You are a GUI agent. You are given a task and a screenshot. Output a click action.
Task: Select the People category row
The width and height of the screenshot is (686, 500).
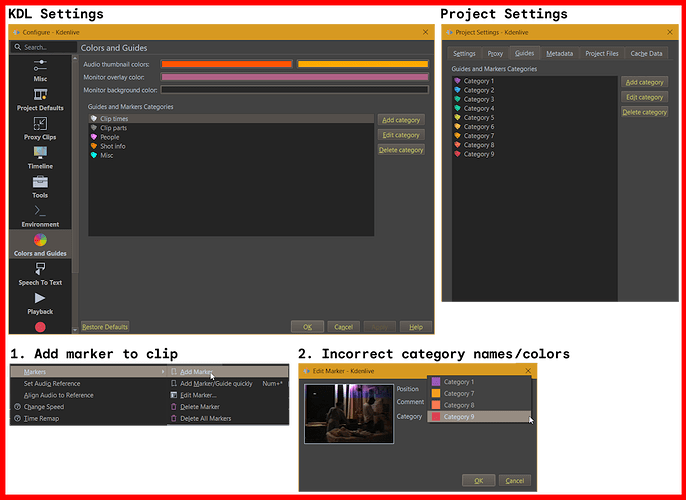[231, 137]
